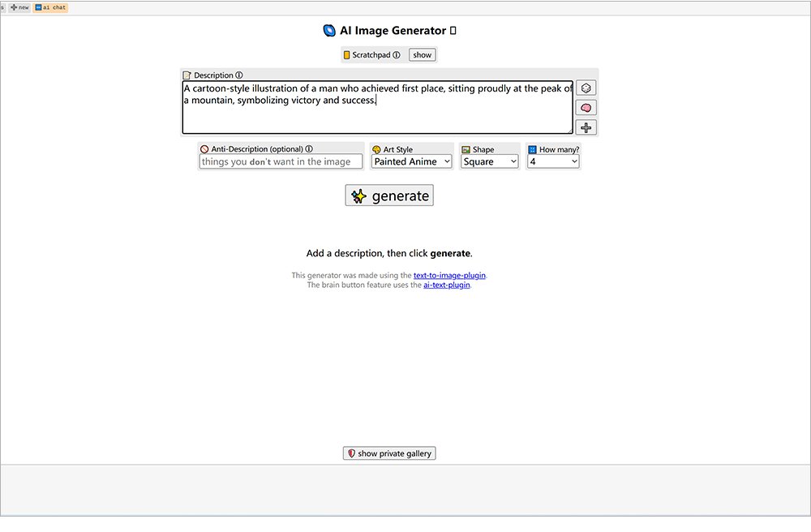Open the How many dropdown
811x532 pixels.
coord(553,161)
